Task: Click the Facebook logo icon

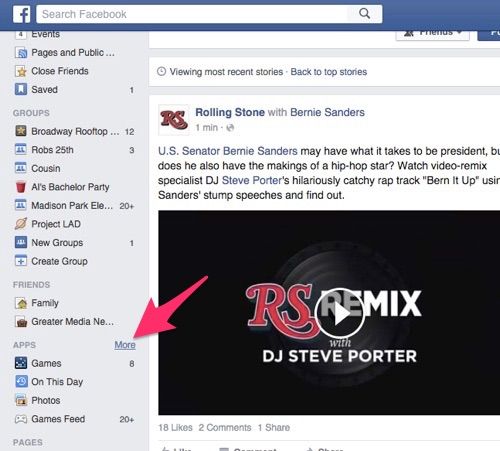Action: [x=22, y=14]
